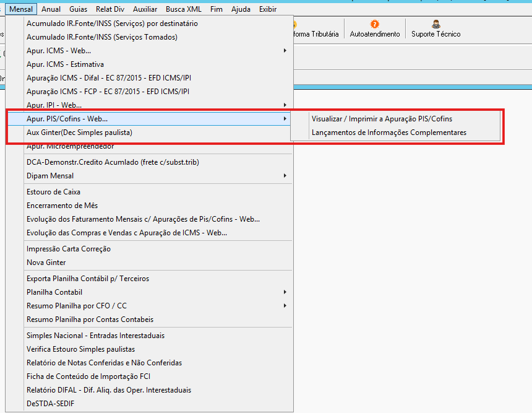532x413 pixels.
Task: Open the Busca XML menu
Action: point(184,9)
